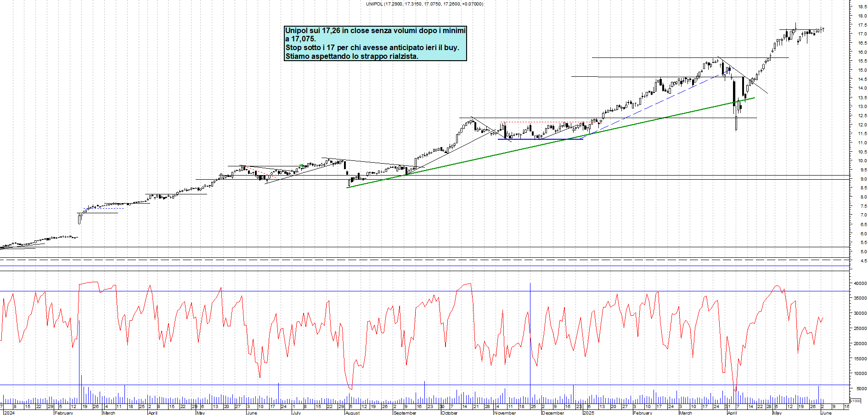Click the August month label
The height and width of the screenshot is (415, 868).
click(352, 413)
